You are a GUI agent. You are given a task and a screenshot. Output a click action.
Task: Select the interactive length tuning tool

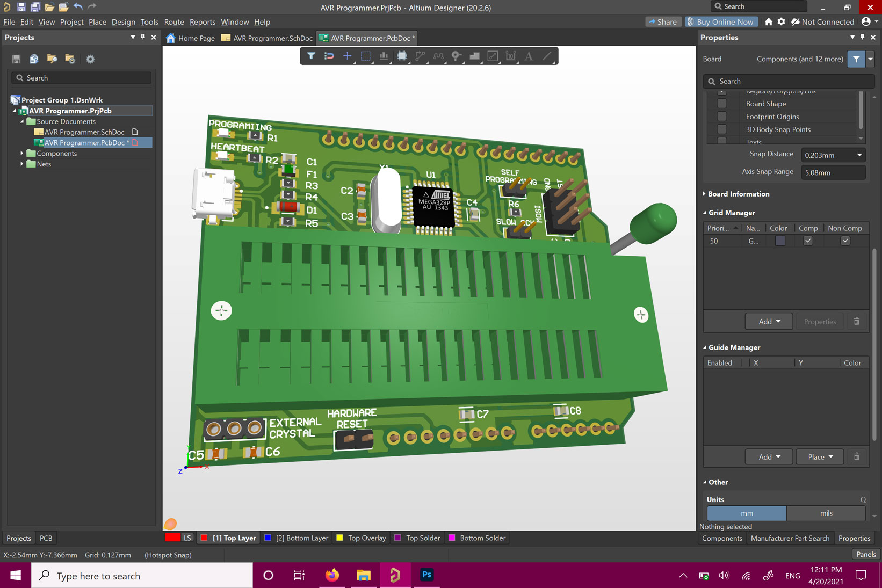438,56
